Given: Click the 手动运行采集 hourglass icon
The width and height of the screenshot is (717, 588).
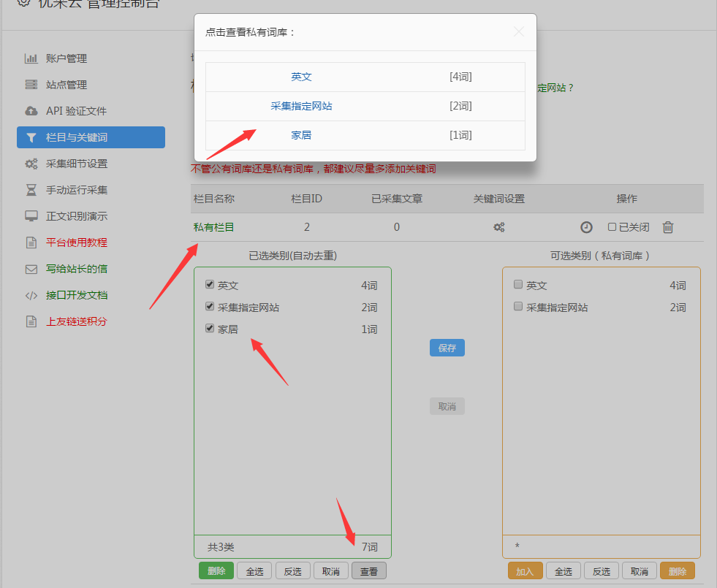Looking at the screenshot, I should tap(31, 190).
